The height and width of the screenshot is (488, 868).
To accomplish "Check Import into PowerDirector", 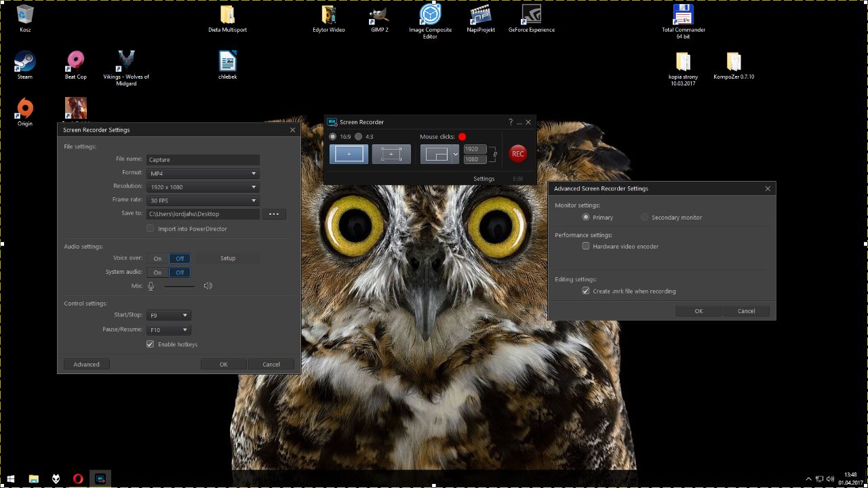I will (151, 229).
